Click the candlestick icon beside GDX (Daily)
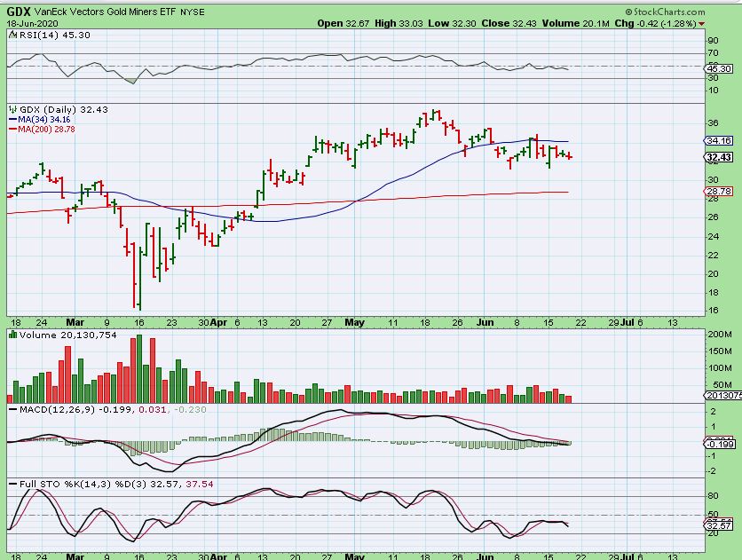Image resolution: width=742 pixels, height=560 pixels. coord(13,109)
